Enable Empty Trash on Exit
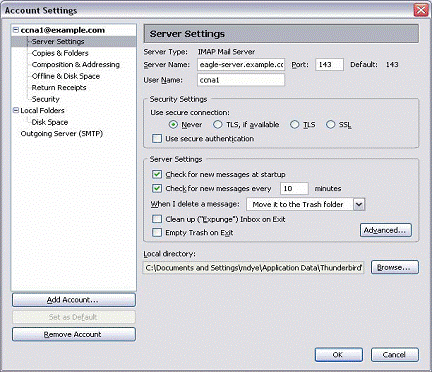432x372 pixels. pos(157,232)
